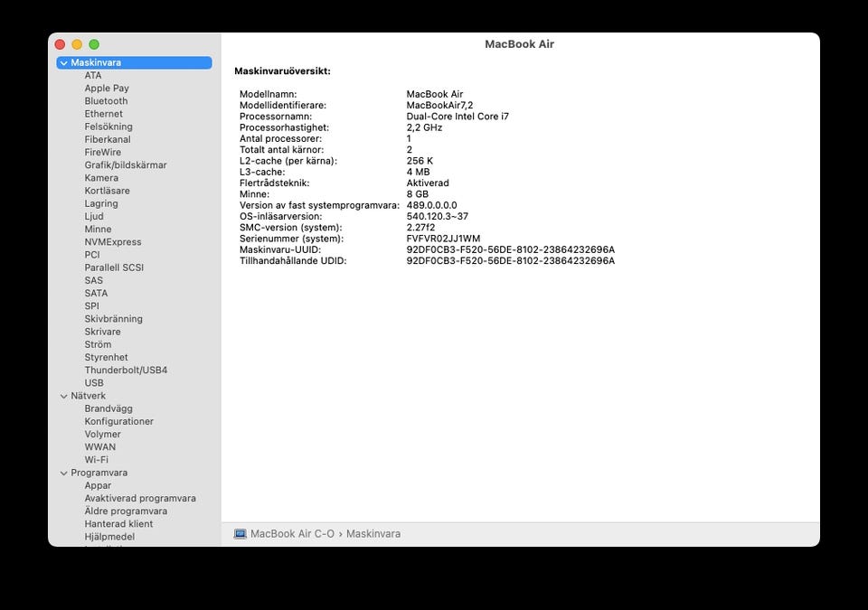Open Felsökning sidebar item
The image size is (868, 610).
tap(108, 127)
